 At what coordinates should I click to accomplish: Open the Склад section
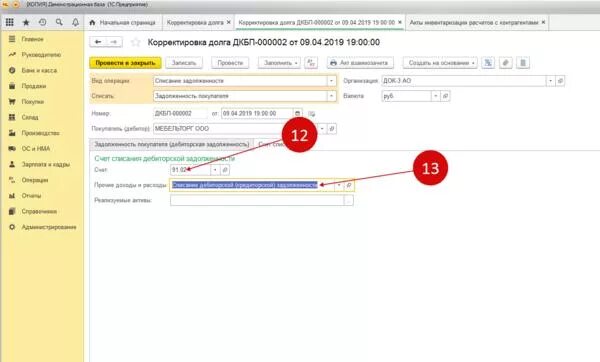tap(29, 117)
